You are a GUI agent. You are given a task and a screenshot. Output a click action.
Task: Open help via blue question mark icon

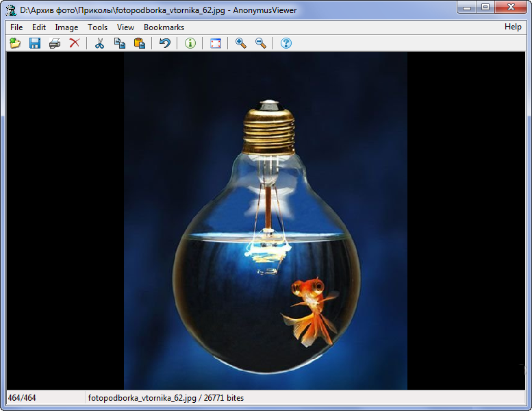[x=286, y=43]
